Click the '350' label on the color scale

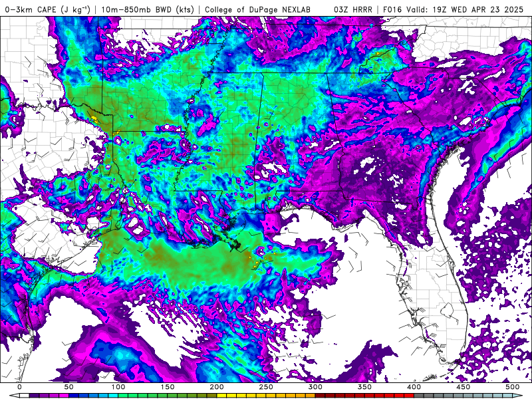(364, 386)
